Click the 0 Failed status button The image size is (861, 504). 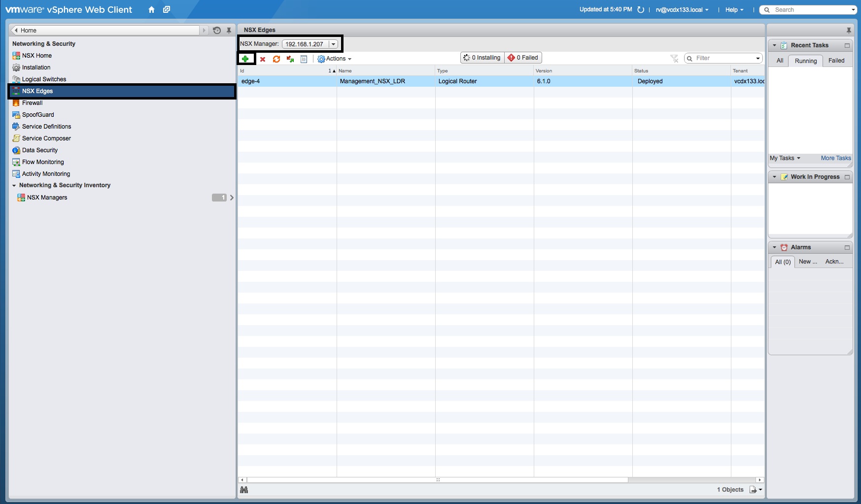523,58
